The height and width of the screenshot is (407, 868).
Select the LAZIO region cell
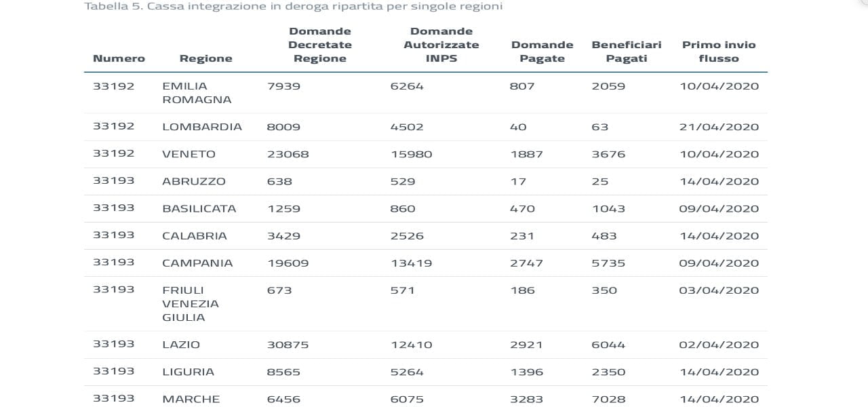point(181,345)
